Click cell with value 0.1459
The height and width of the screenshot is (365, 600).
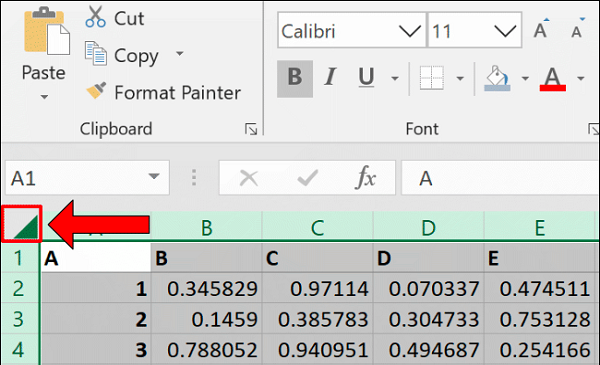(x=207, y=319)
